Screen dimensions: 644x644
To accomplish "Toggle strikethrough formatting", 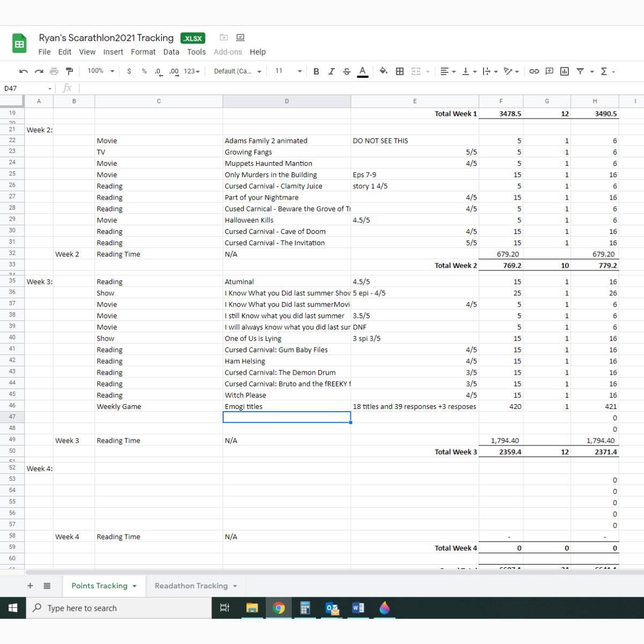I will click(x=347, y=71).
